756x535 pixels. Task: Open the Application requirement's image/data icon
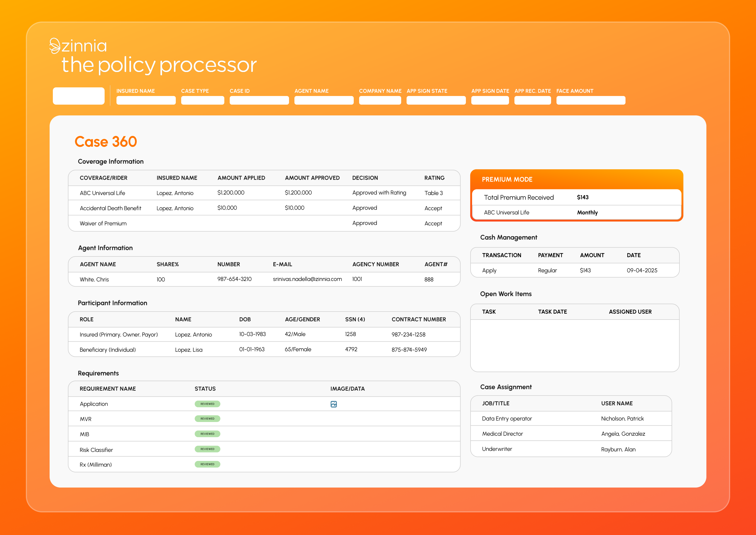pyautogui.click(x=334, y=404)
